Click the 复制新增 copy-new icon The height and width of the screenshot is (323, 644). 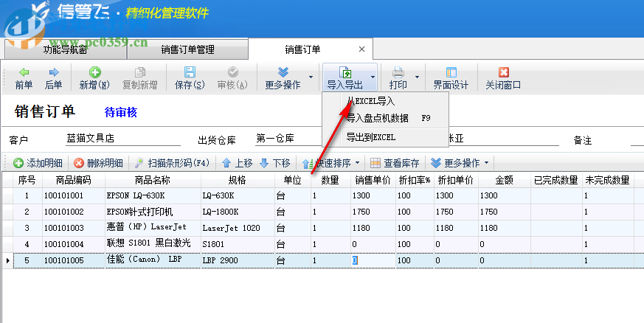pos(139,73)
